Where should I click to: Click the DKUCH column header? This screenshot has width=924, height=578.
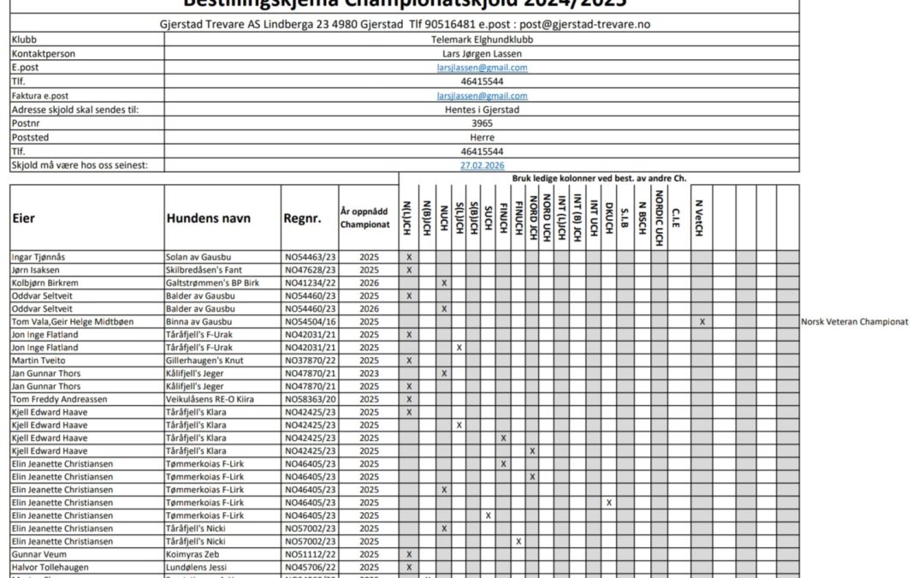[609, 217]
